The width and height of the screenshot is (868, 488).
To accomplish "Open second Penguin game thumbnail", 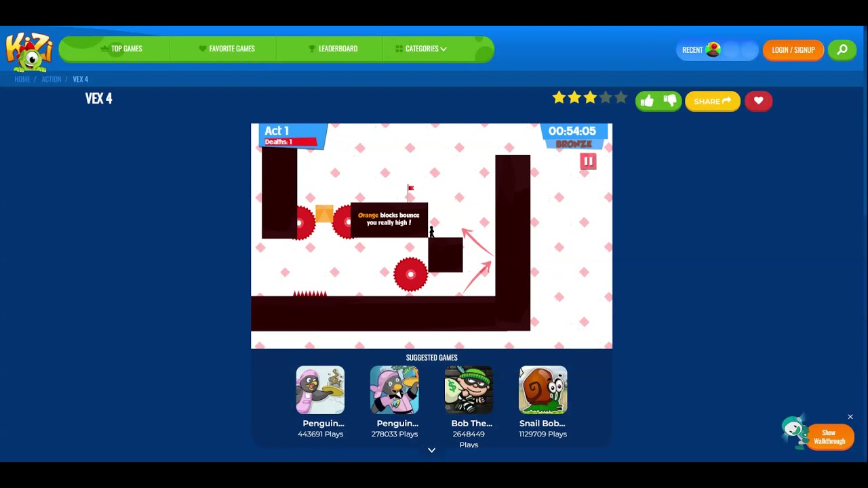I will point(395,390).
